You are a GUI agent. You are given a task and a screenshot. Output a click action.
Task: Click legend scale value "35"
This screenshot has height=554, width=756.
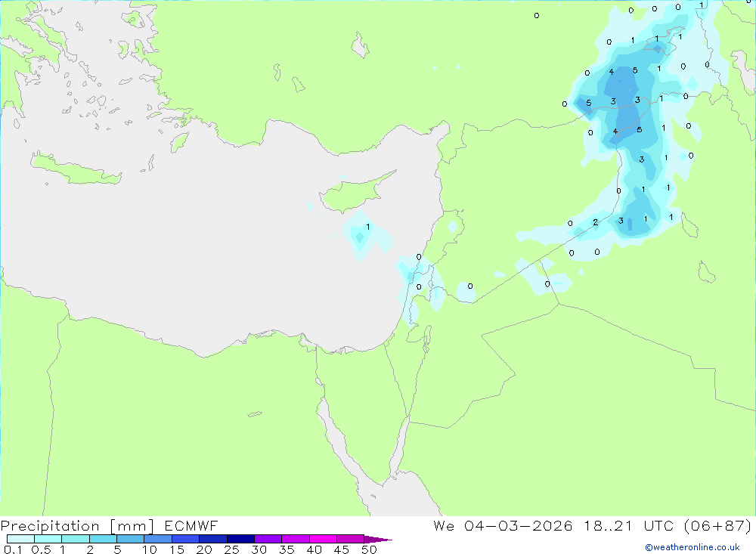tap(287, 549)
